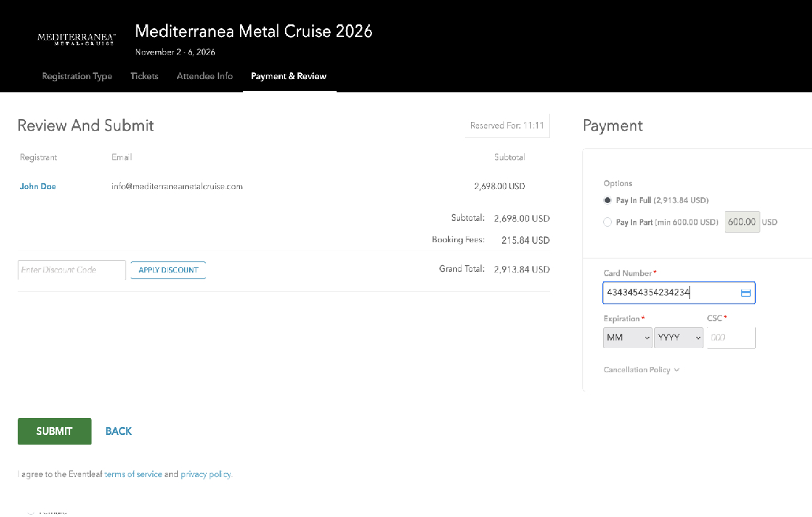Click the Mediterranea Metal Cruise logo
Viewport: 812px width, 517px height.
pos(77,38)
